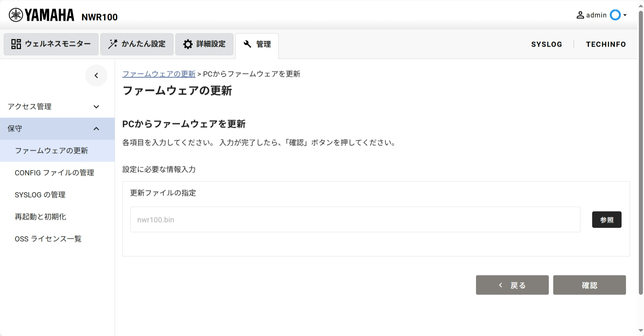This screenshot has height=336, width=644.
Task: Select ファームウェアの更新 in the sidebar
Action: pos(51,151)
